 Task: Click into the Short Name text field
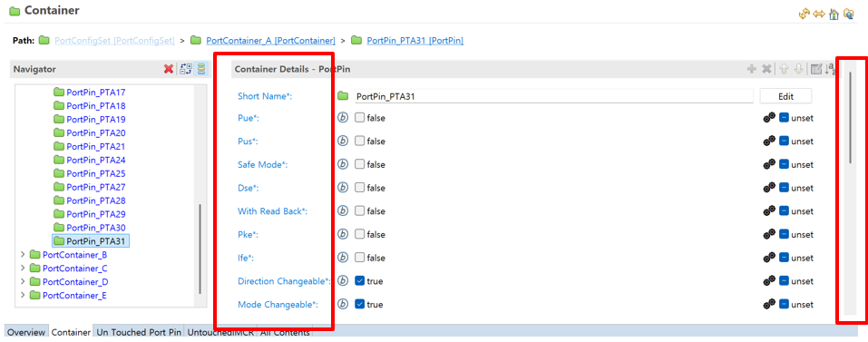[553, 96]
